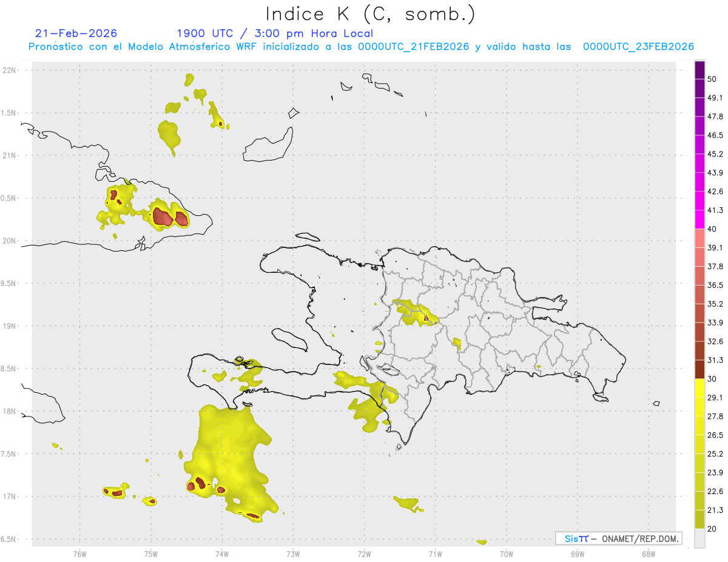Image resolution: width=728 pixels, height=562 pixels.
Task: Click the colorbar value 30
Action: pos(712,379)
